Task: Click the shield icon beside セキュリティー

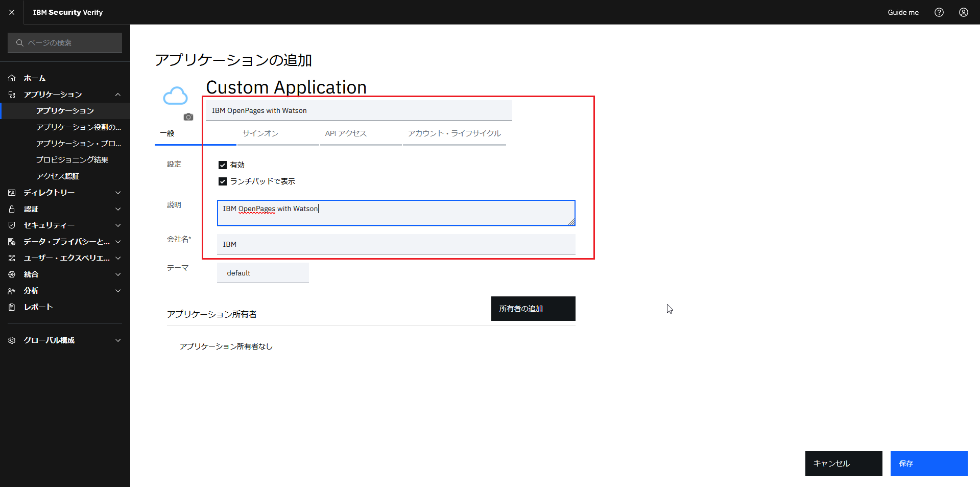Action: click(12, 225)
